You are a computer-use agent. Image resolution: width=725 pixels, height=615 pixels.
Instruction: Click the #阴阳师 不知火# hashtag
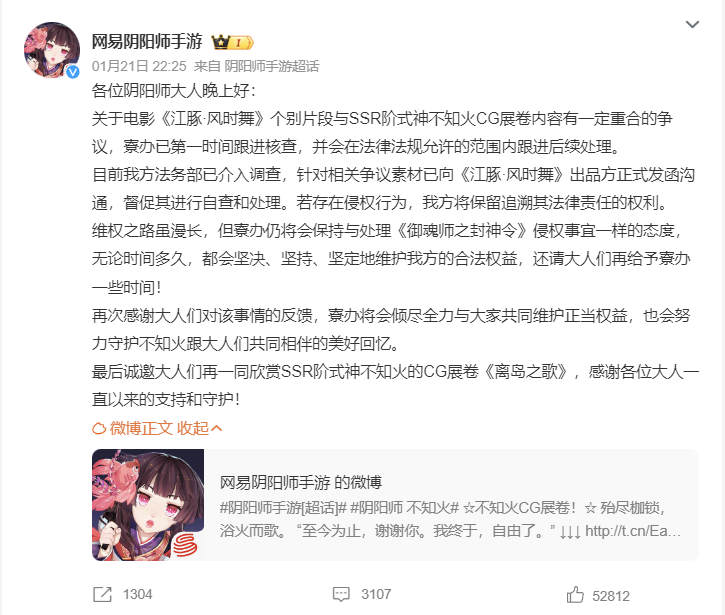coord(405,508)
